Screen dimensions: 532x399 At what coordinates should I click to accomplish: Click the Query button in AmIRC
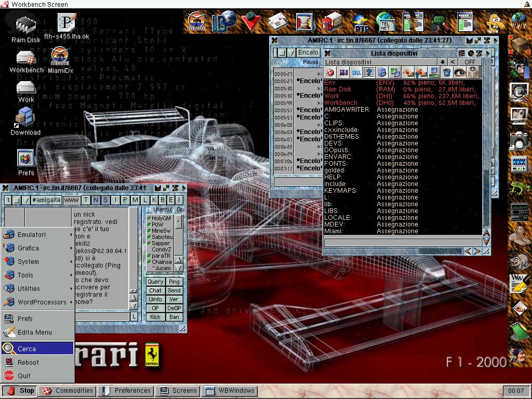pos(155,282)
